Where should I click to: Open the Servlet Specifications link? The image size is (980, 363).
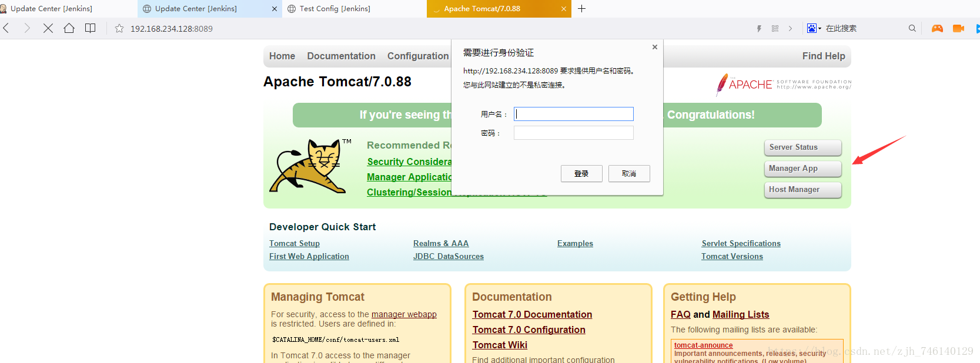pyautogui.click(x=741, y=243)
